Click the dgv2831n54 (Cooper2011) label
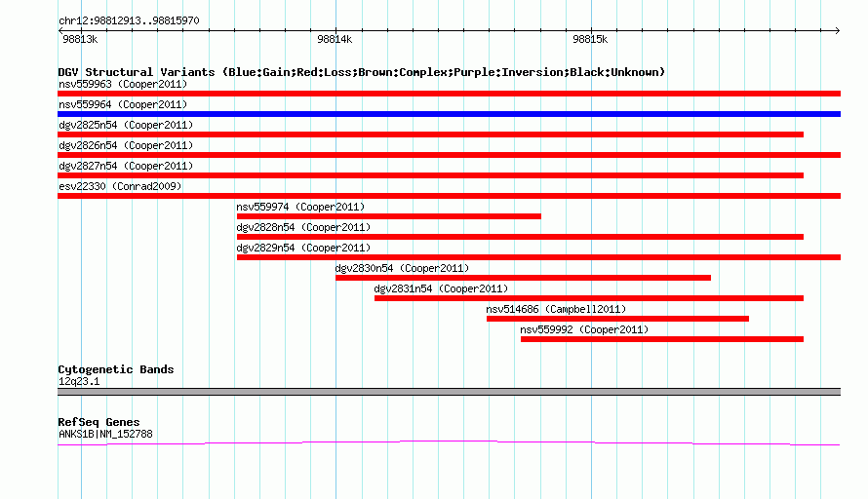 pos(441,288)
